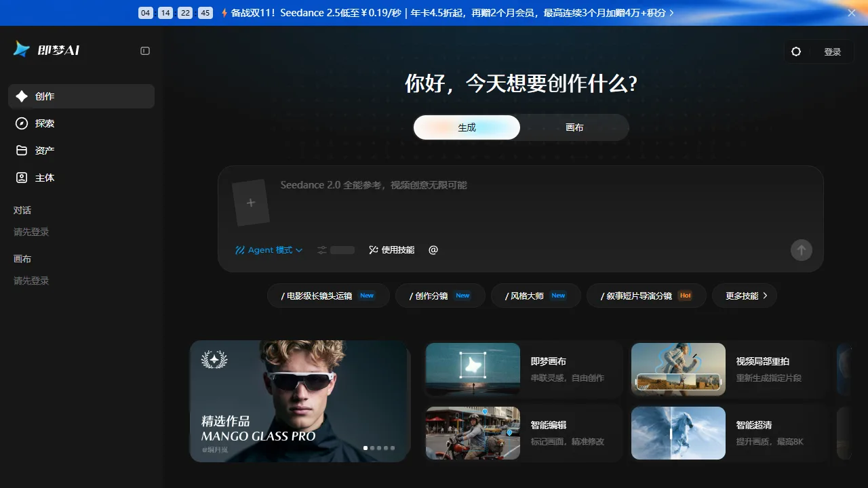Screen dimensions: 868x488
Task: Switch to the 生成 tab
Action: coord(467,127)
